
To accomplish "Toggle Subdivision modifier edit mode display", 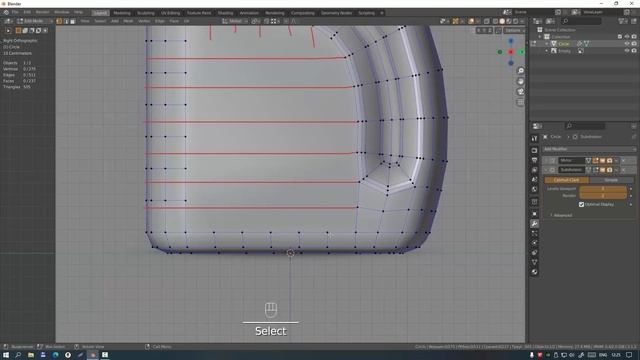I will pyautogui.click(x=596, y=170).
